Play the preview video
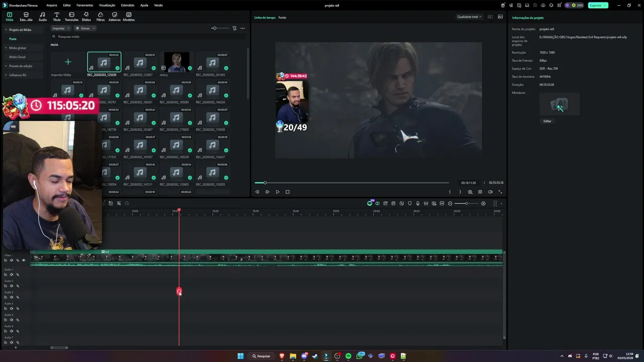Viewport: 644px width, 362px height. click(277, 192)
